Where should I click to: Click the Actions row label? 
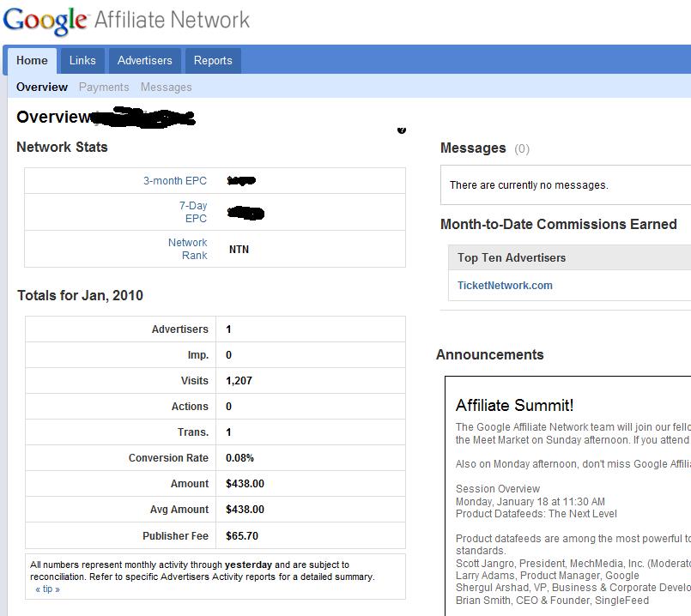(x=190, y=407)
